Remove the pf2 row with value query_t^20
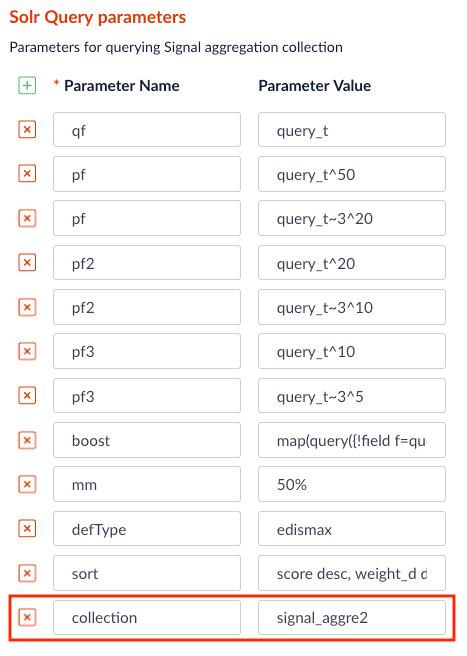Screen dimensions: 467x656 (27, 263)
